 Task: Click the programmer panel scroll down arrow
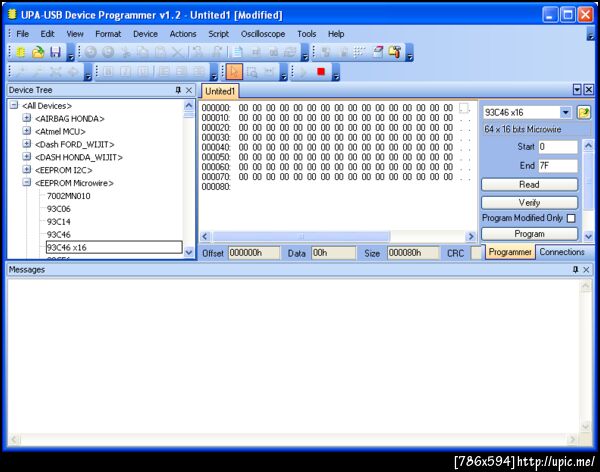pyautogui.click(x=588, y=237)
